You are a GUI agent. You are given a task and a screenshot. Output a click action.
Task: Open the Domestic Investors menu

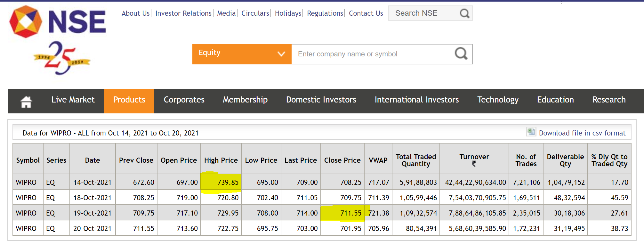click(x=321, y=100)
